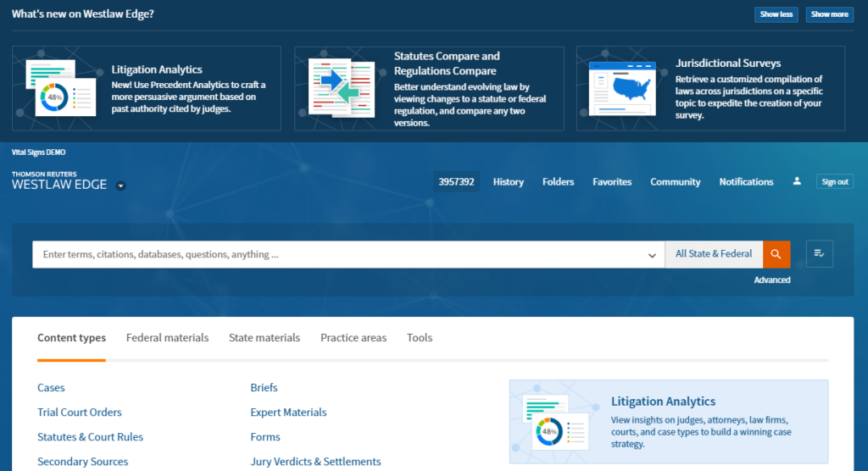
Task: Switch to the Practice areas tab
Action: (353, 338)
